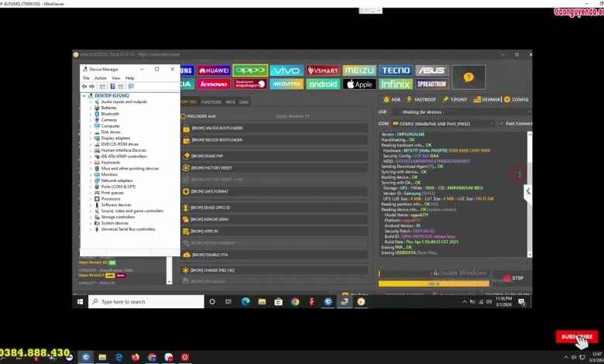Click Back arrow in Device Manager toolbar

pyautogui.click(x=84, y=87)
